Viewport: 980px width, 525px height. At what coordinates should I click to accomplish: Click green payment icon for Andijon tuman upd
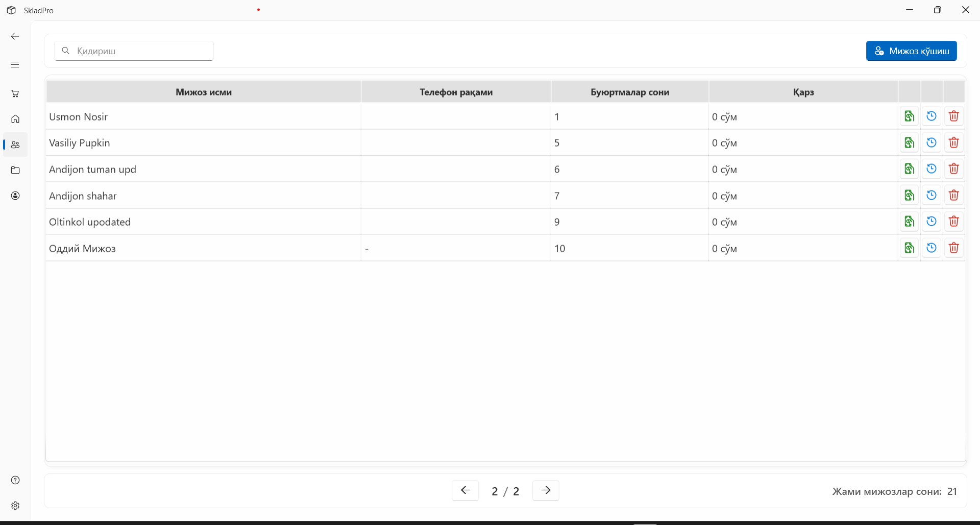coord(909,169)
